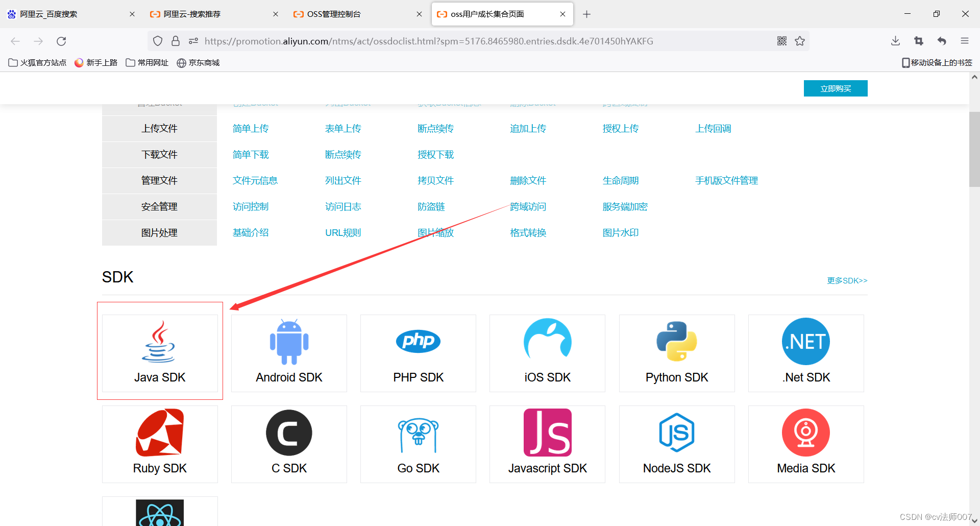The height and width of the screenshot is (526, 980).
Task: Open the 常用网址 bookmark folder
Action: (147, 62)
